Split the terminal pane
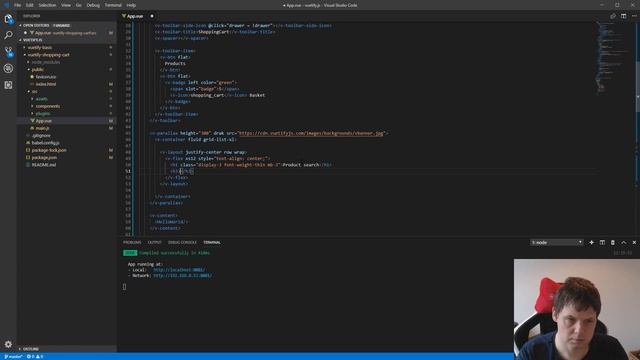This screenshot has height=360, width=640. 602,242
